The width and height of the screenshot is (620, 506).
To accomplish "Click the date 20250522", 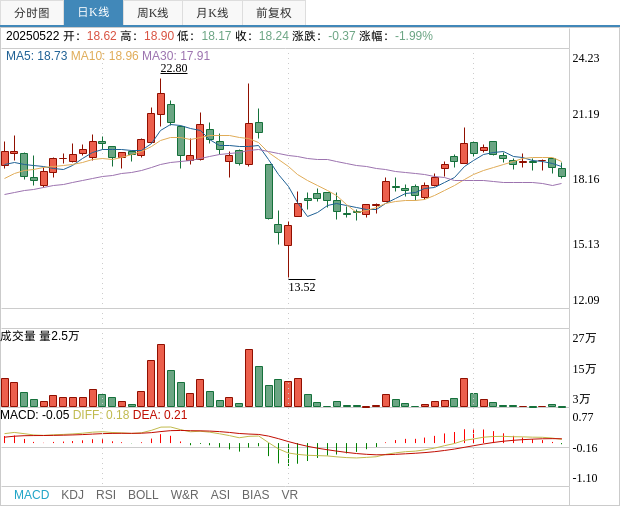I will [32, 36].
